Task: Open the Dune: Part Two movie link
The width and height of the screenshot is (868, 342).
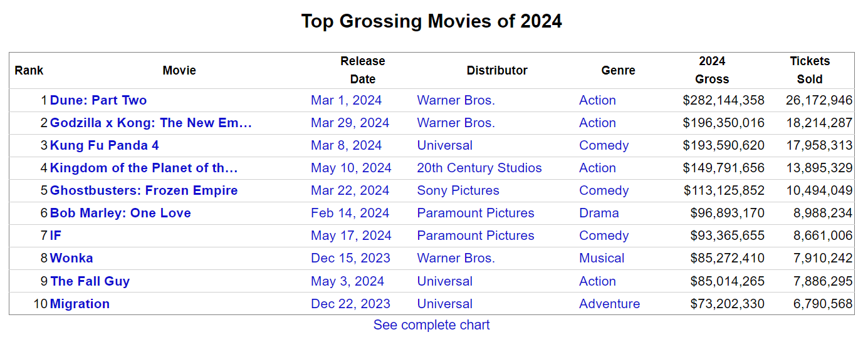Action: point(98,100)
